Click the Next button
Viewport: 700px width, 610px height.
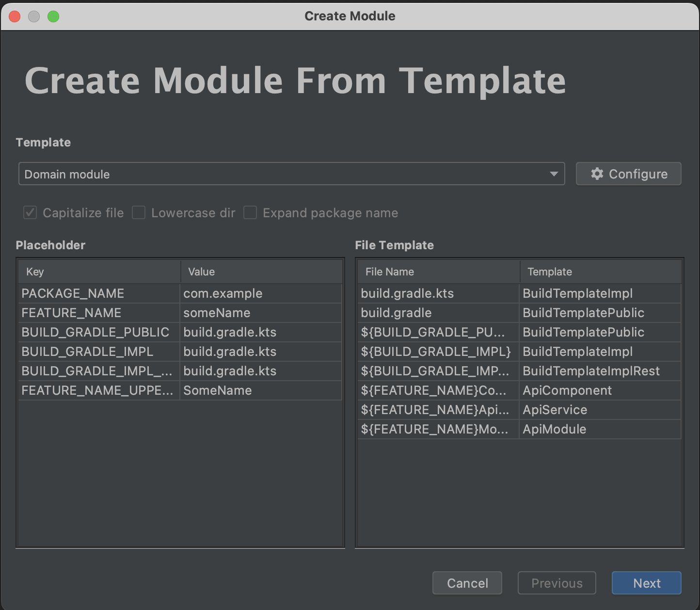[x=646, y=583]
